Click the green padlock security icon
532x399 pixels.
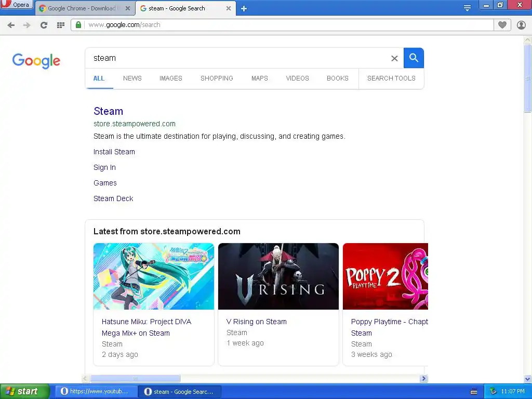click(78, 25)
